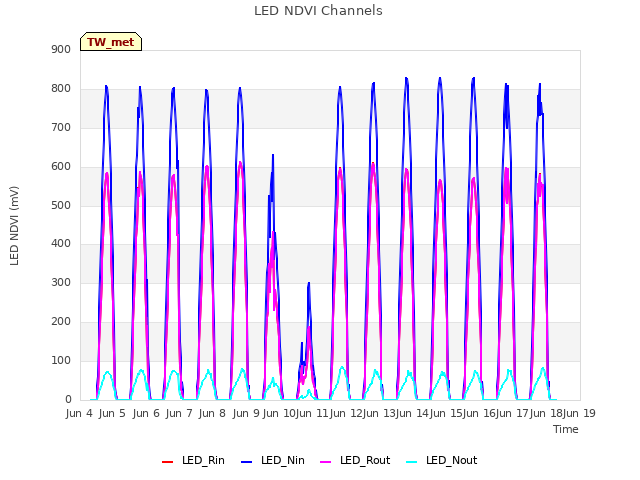The image size is (640, 480).
Task: Click the Jun 6 x-axis tick label
Action: click(x=146, y=414)
